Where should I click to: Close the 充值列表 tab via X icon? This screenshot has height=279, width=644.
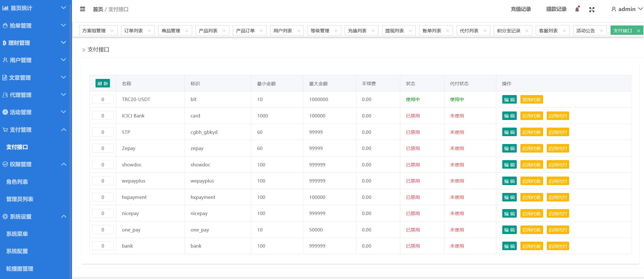coord(373,31)
